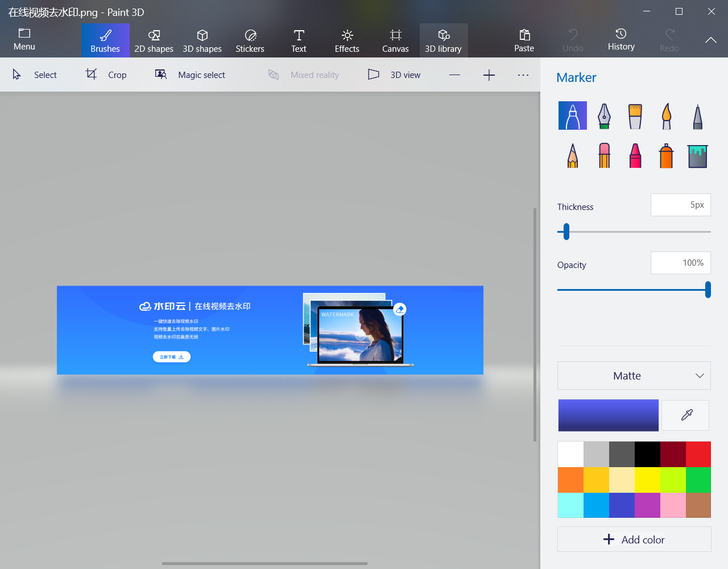This screenshot has width=728, height=569.
Task: Select the Brushes tab
Action: click(x=105, y=40)
